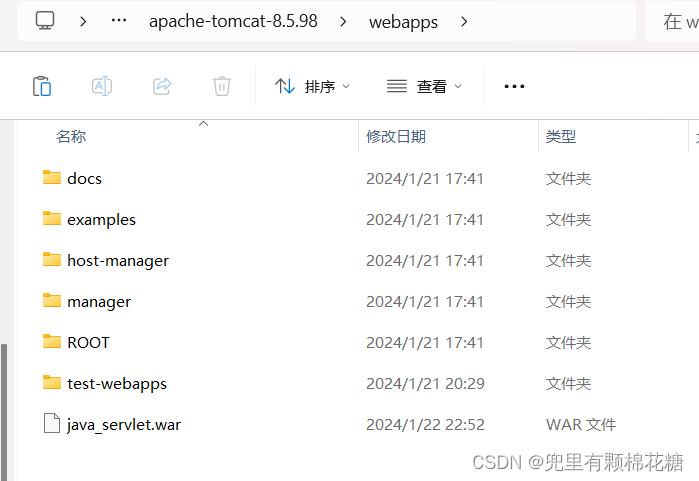The image size is (699, 481).
Task: Click the test-webapps folder icon
Action: (52, 382)
